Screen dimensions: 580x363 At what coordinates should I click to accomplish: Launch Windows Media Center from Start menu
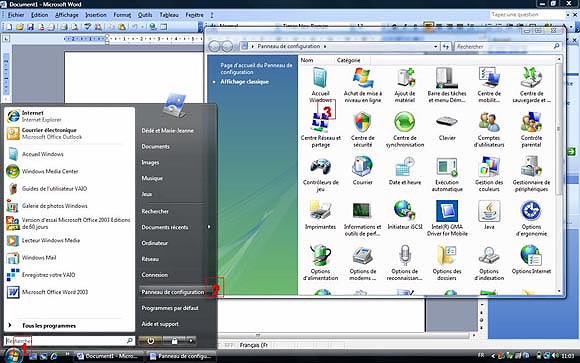click(43, 171)
